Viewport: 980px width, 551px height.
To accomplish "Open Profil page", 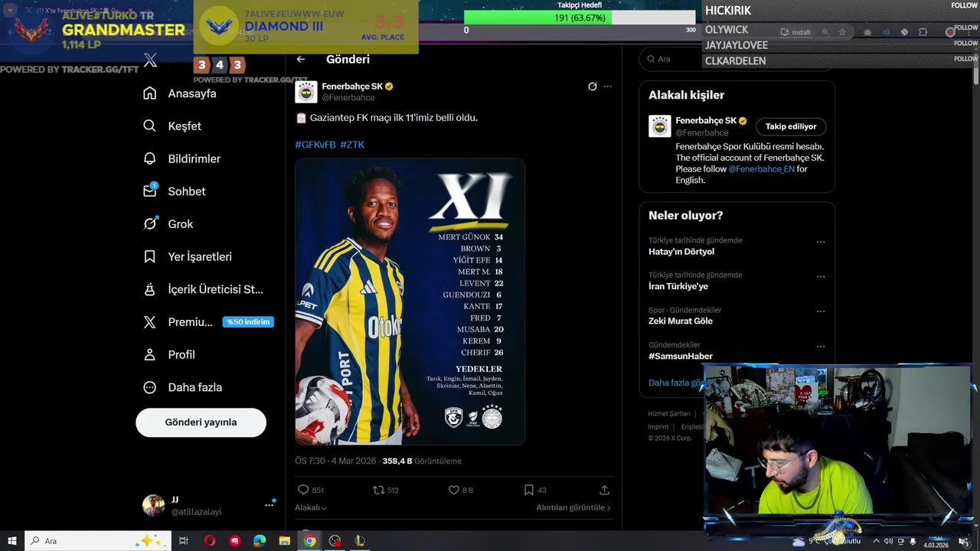I will tap(169, 354).
